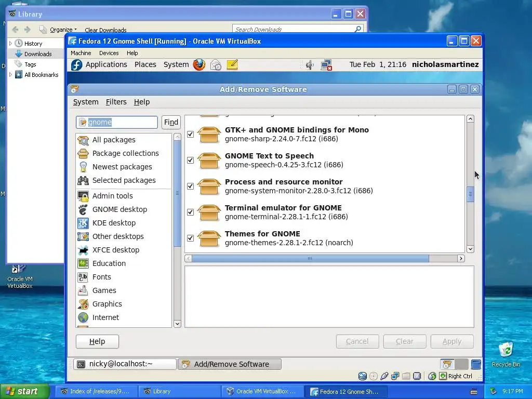532x399 pixels.
Task: Click the Cancel button
Action: pos(357,341)
